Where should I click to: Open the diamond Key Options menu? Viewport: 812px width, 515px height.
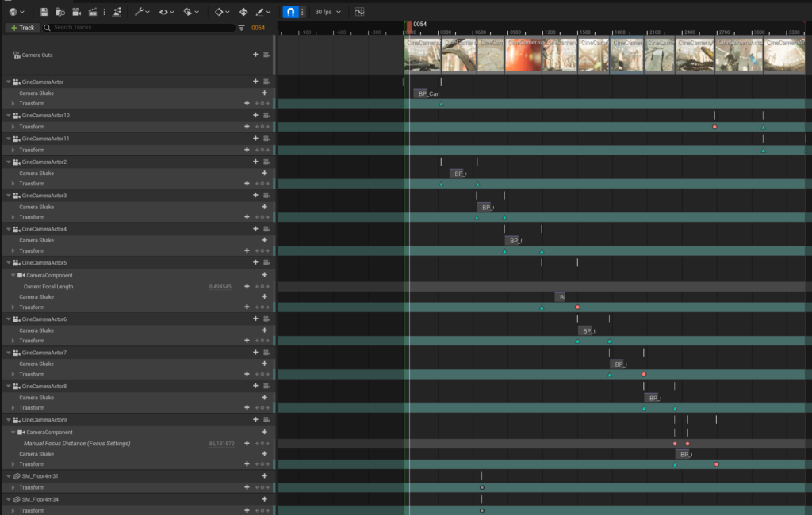[x=222, y=11]
